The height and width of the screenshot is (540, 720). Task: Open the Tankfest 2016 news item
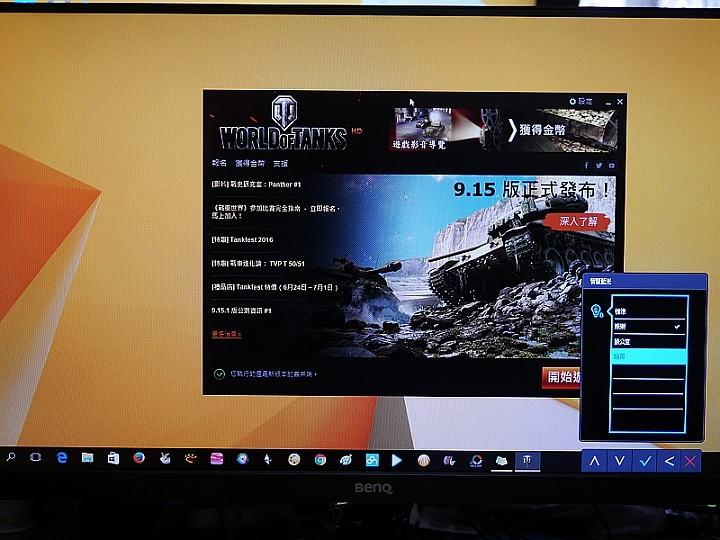coord(242,240)
